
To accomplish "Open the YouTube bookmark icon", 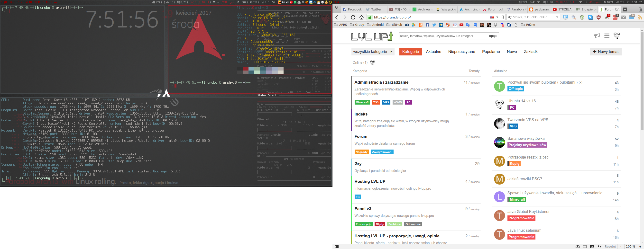I will (461, 25).
